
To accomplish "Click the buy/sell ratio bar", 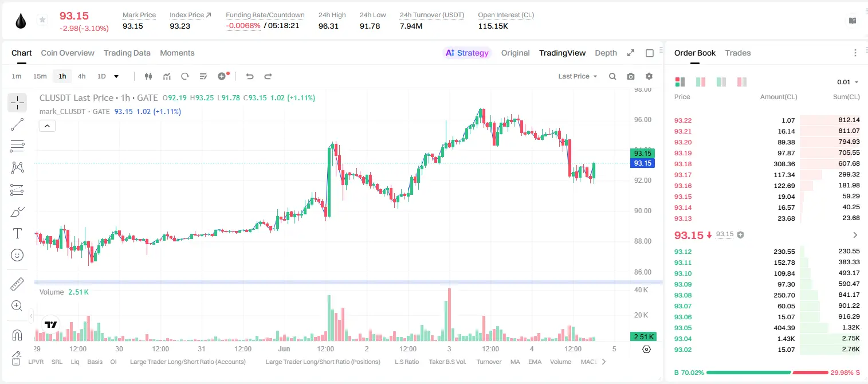I will pos(767,373).
